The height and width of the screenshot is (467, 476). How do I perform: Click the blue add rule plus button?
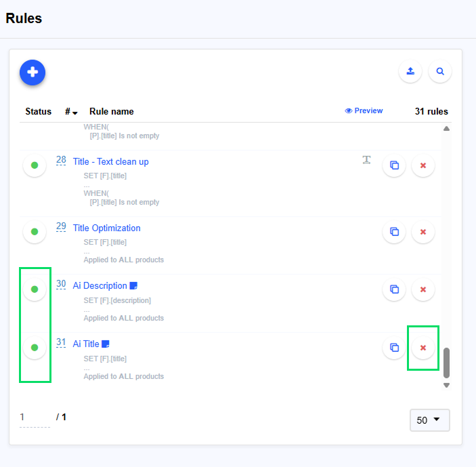pos(33,73)
